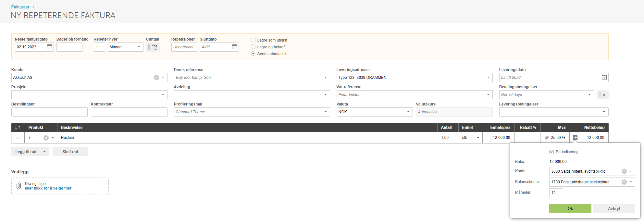Open the Konto dropdown arrow in popup
This screenshot has height=222, width=644.
coord(631,171)
